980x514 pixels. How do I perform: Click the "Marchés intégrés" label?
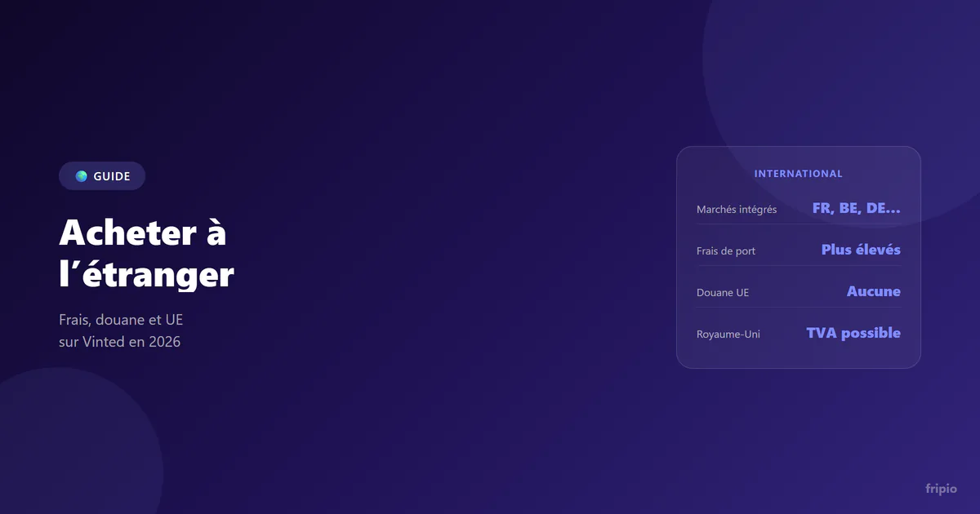(737, 210)
